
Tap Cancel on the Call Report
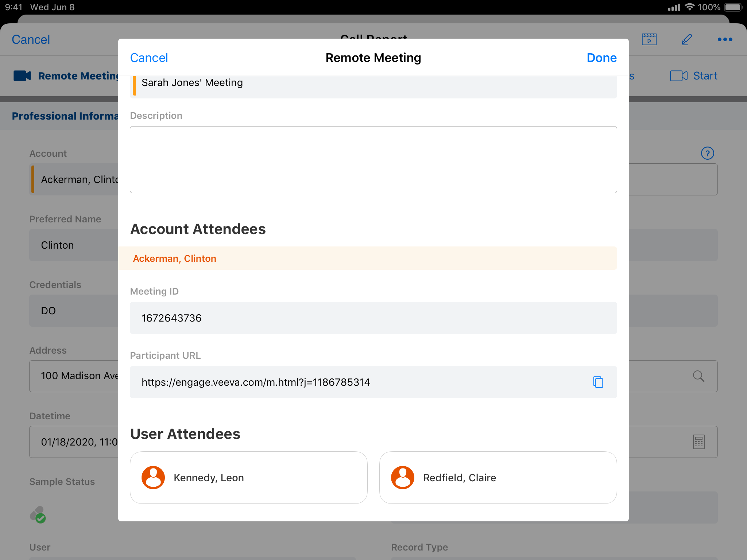(31, 39)
